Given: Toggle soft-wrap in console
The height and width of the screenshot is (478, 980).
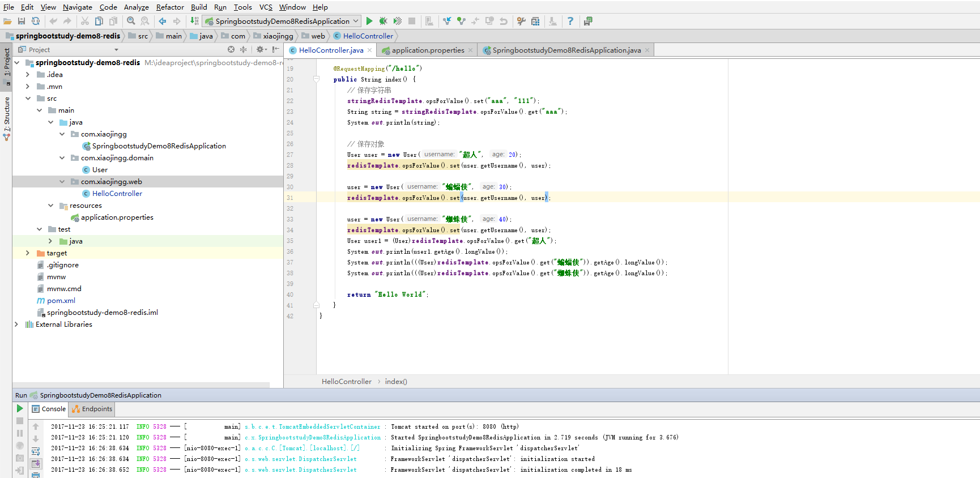Looking at the screenshot, I should (x=36, y=451).
